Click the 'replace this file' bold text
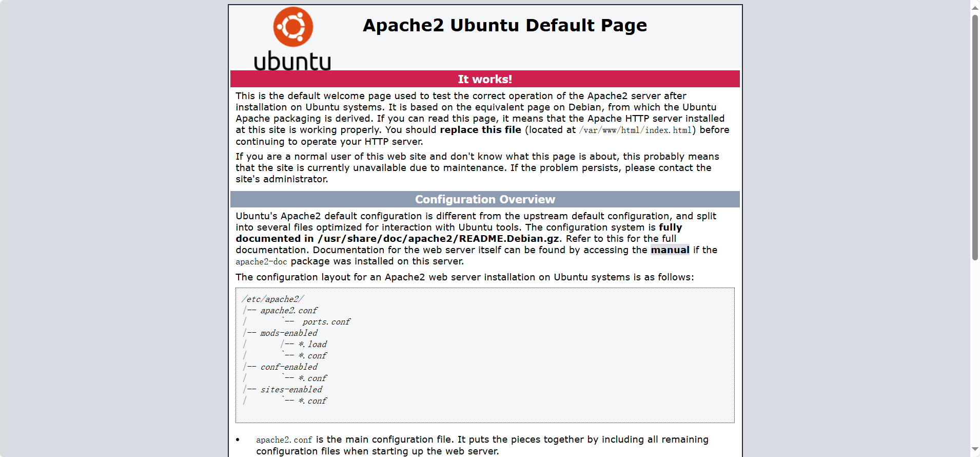Image resolution: width=980 pixels, height=457 pixels. pos(480,130)
